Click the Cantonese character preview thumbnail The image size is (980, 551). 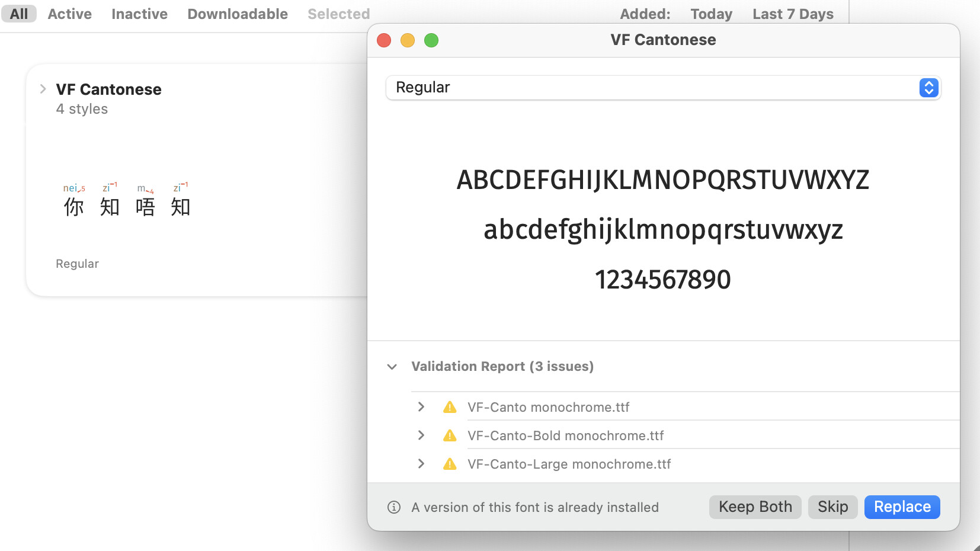coord(127,200)
